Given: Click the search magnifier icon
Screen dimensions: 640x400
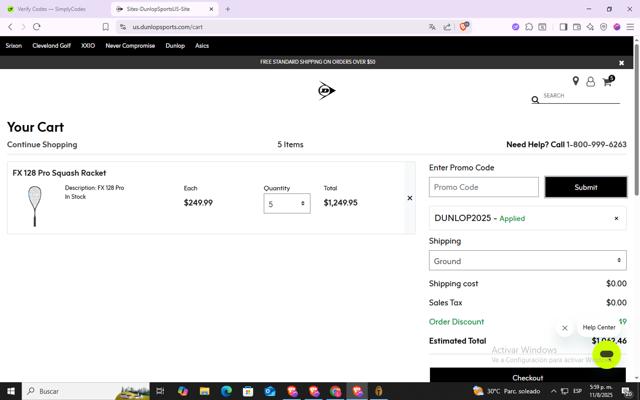Looking at the screenshot, I should (x=535, y=100).
